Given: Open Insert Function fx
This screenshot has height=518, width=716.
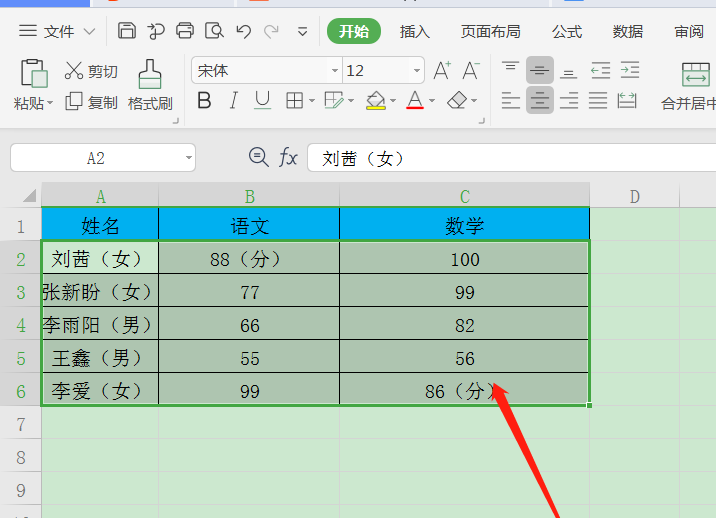Looking at the screenshot, I should tap(288, 157).
